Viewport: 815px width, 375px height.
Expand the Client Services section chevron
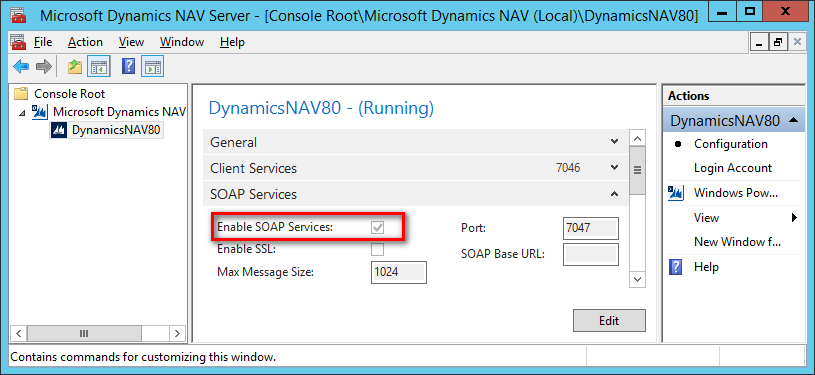614,167
